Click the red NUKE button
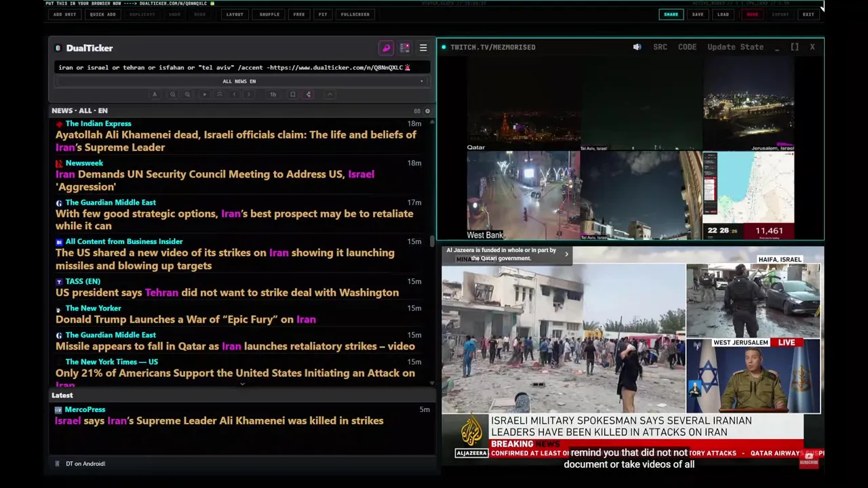 (752, 14)
